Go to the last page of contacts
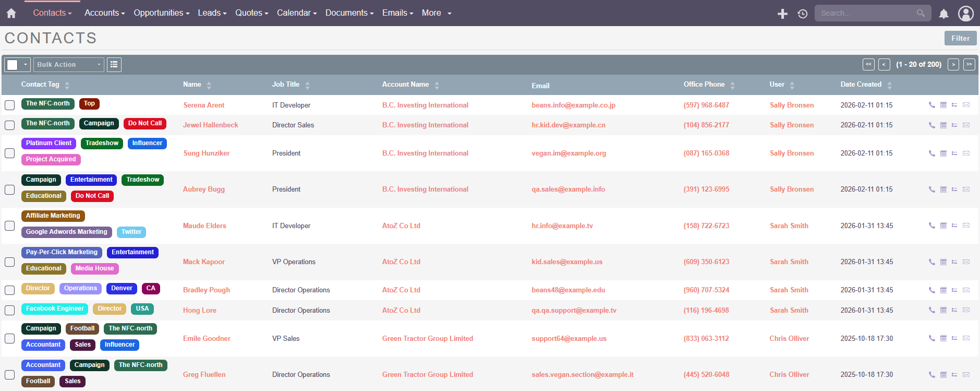 [969, 65]
